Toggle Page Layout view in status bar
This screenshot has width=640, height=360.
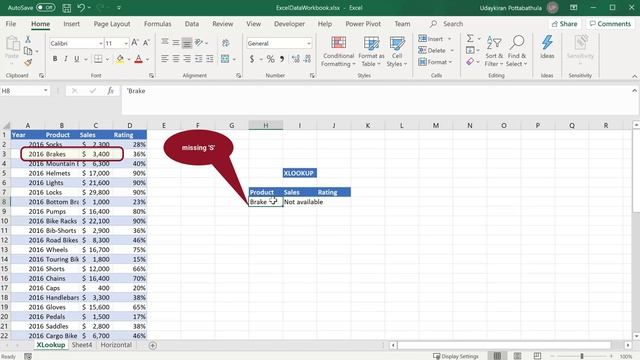click(x=517, y=356)
